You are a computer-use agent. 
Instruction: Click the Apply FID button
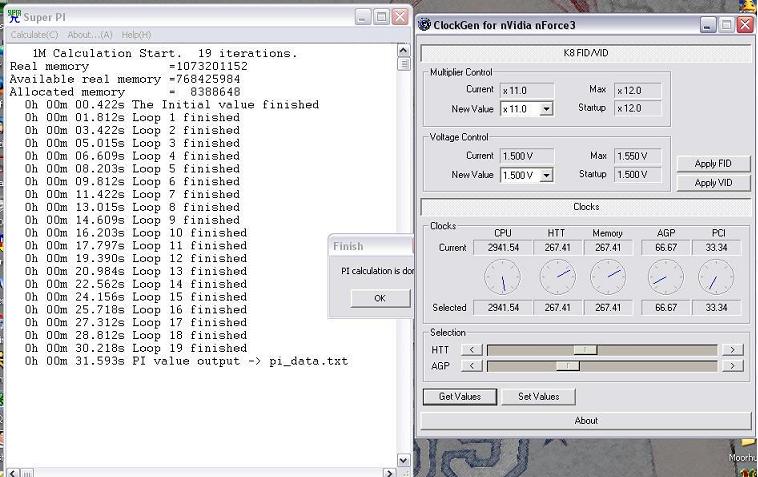pyautogui.click(x=713, y=164)
